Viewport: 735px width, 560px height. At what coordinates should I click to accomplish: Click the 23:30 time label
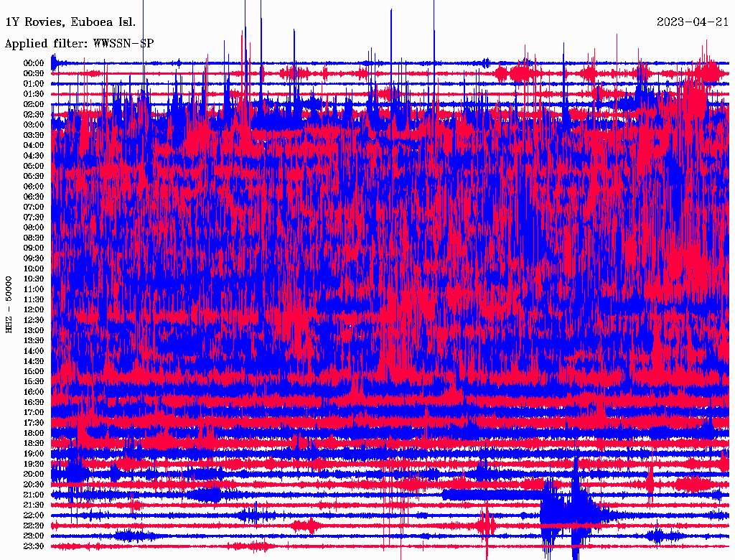click(x=34, y=546)
